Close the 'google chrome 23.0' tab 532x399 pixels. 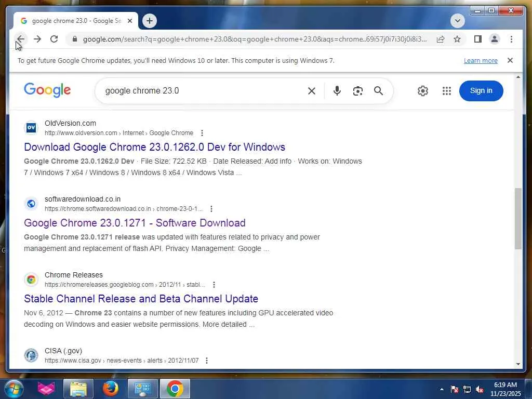tap(129, 21)
